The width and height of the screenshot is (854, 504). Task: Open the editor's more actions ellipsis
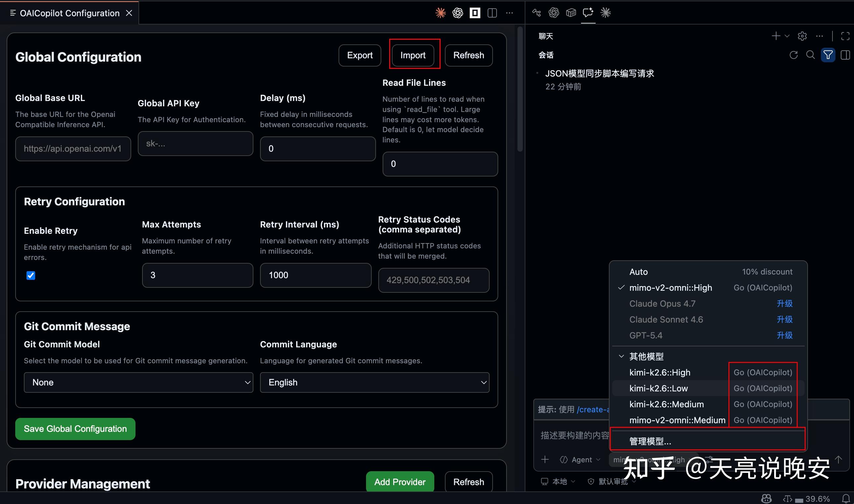coord(509,13)
